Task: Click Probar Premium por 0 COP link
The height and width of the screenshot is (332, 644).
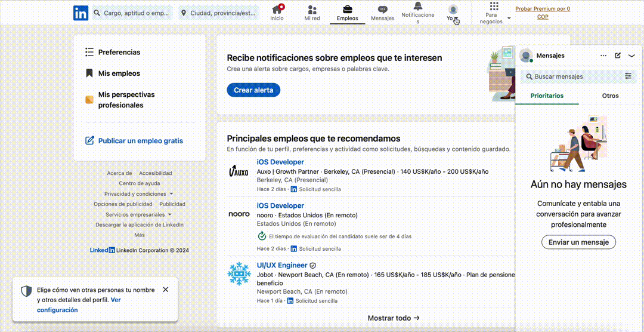Action: (543, 13)
